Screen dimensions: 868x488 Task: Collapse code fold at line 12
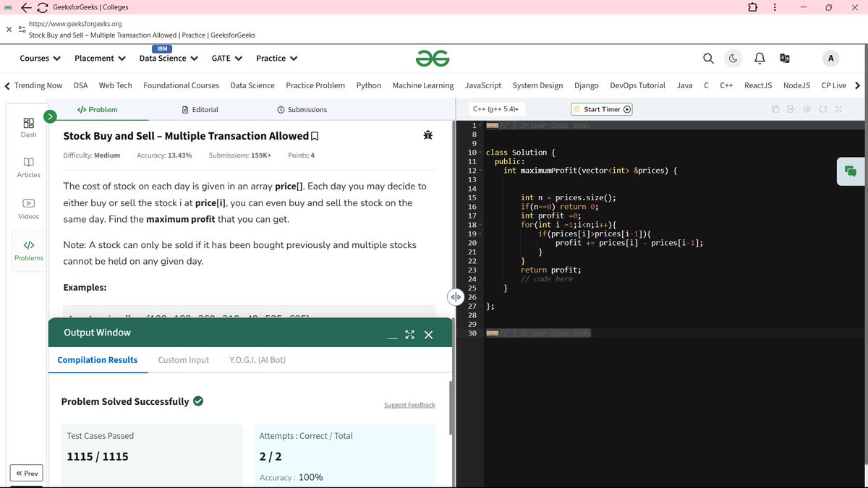point(480,171)
